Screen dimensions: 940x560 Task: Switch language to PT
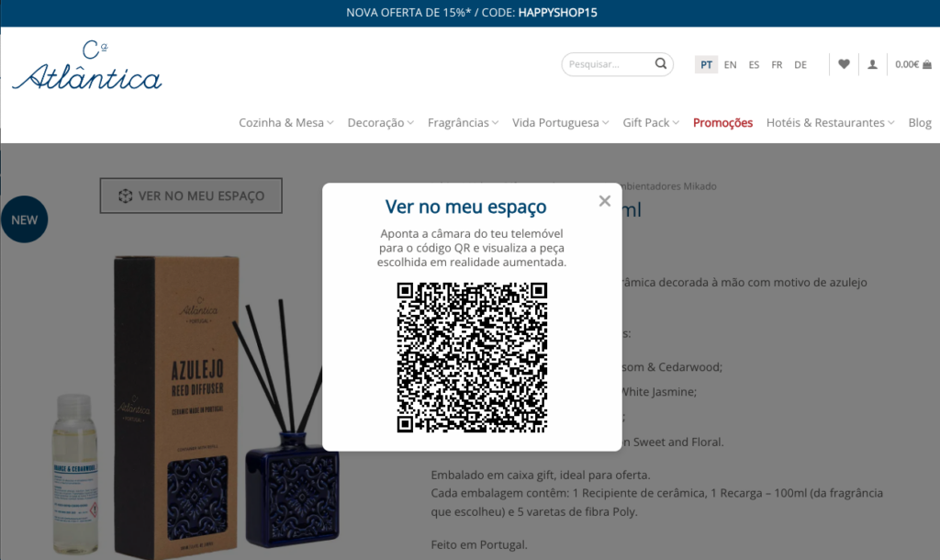tap(706, 65)
